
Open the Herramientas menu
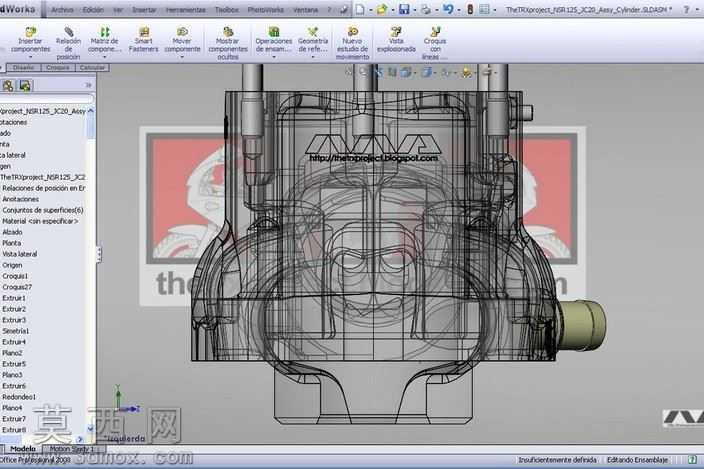click(185, 9)
